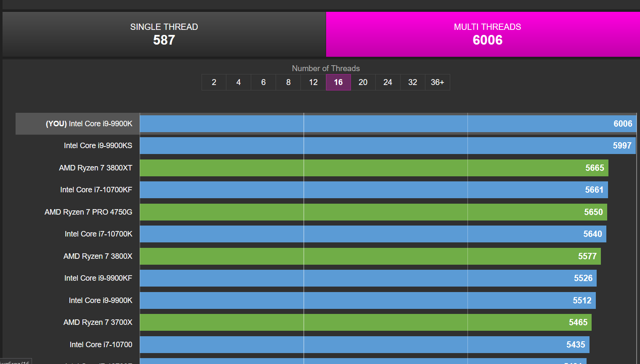Viewport: 640px width, 364px height.
Task: Click the AMD Ryzen 7 3800X bar
Action: 370,256
